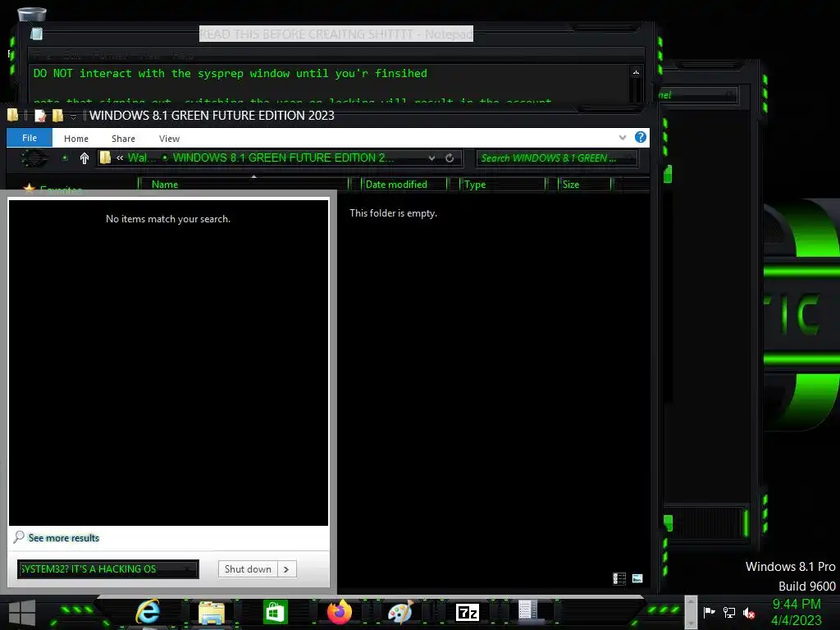Click the Shut down button
Image resolution: width=840 pixels, height=630 pixels.
(x=248, y=569)
